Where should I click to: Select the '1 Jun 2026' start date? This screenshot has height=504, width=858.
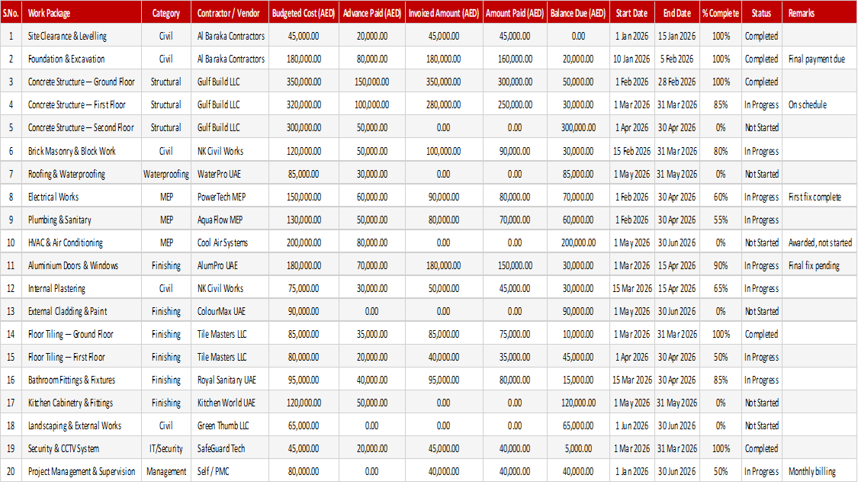coord(631,425)
